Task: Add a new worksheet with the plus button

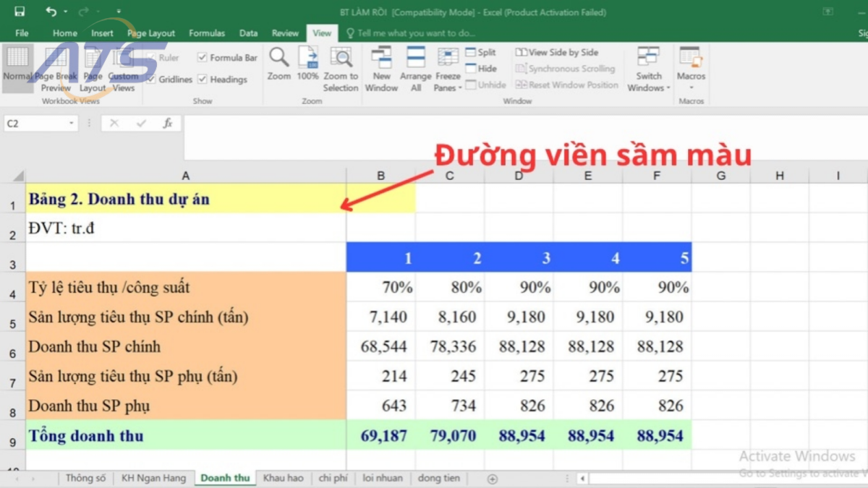Action: click(492, 478)
